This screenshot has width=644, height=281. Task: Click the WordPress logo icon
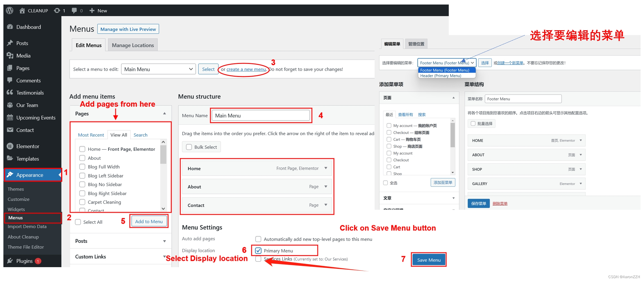(x=10, y=10)
